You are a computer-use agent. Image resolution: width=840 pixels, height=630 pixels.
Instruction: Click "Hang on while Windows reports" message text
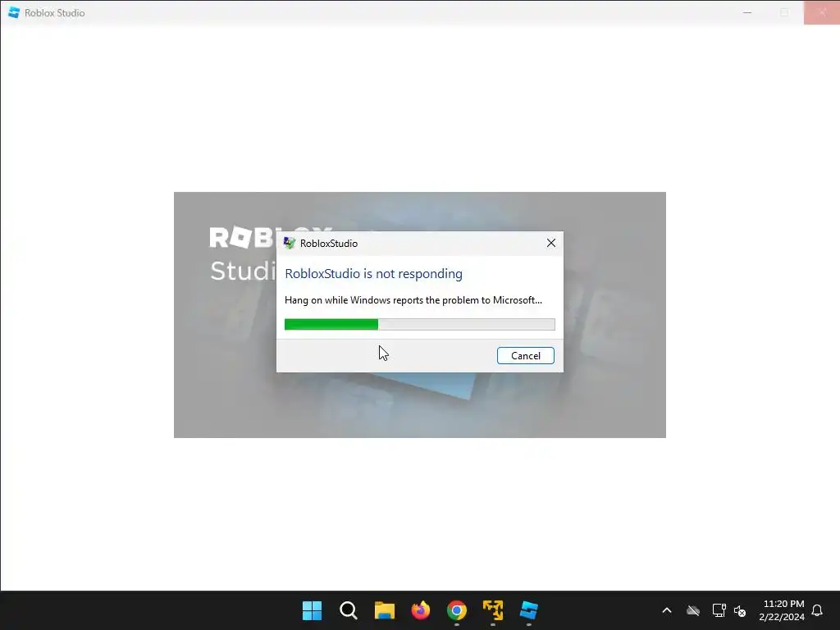point(413,300)
